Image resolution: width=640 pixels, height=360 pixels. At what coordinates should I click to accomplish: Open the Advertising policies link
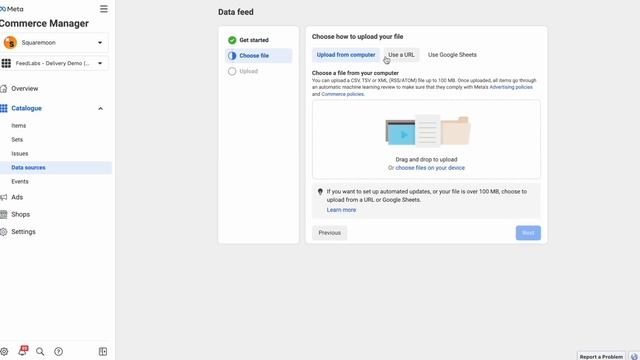pyautogui.click(x=511, y=87)
